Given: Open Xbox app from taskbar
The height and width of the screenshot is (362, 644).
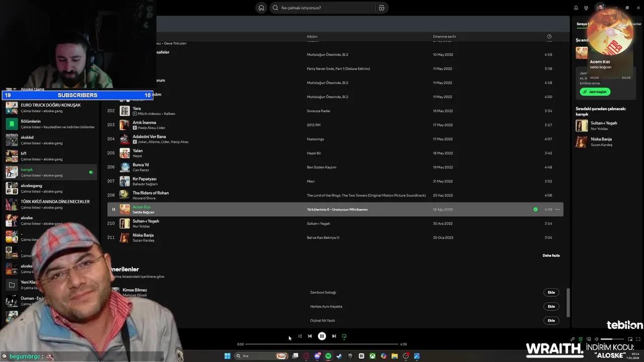Looking at the screenshot, I should coord(372,356).
